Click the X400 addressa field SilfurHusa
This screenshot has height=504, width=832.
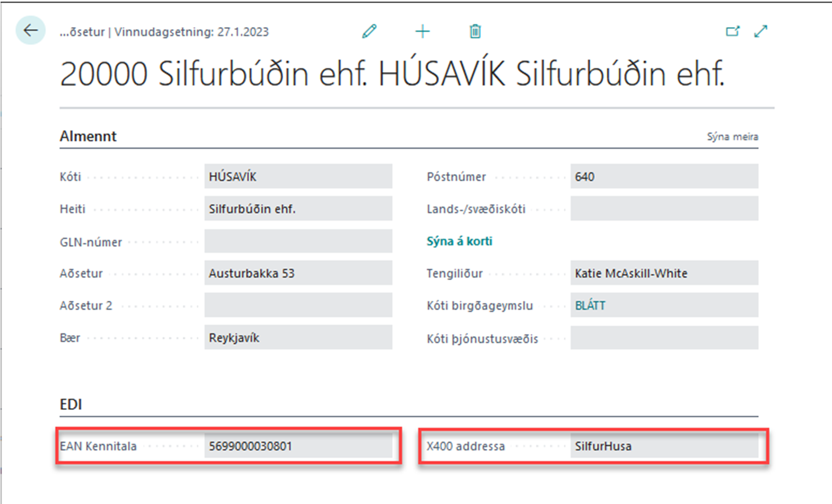point(664,446)
